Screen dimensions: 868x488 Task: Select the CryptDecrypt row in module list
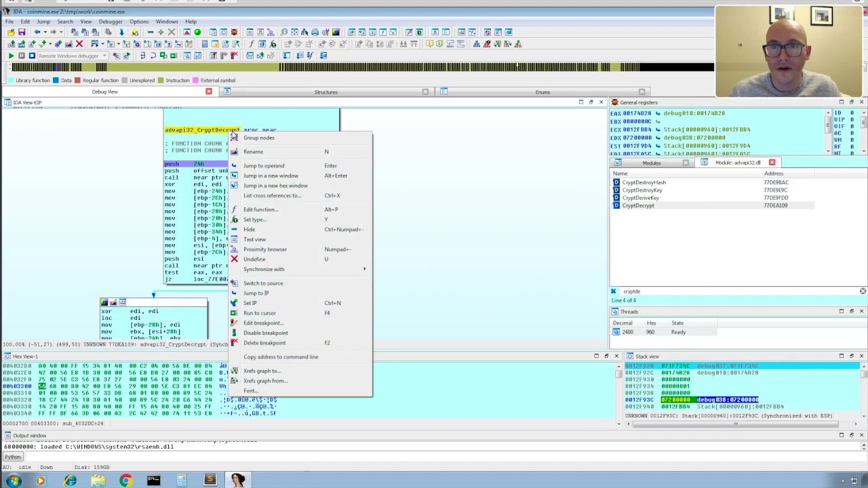(x=712, y=205)
